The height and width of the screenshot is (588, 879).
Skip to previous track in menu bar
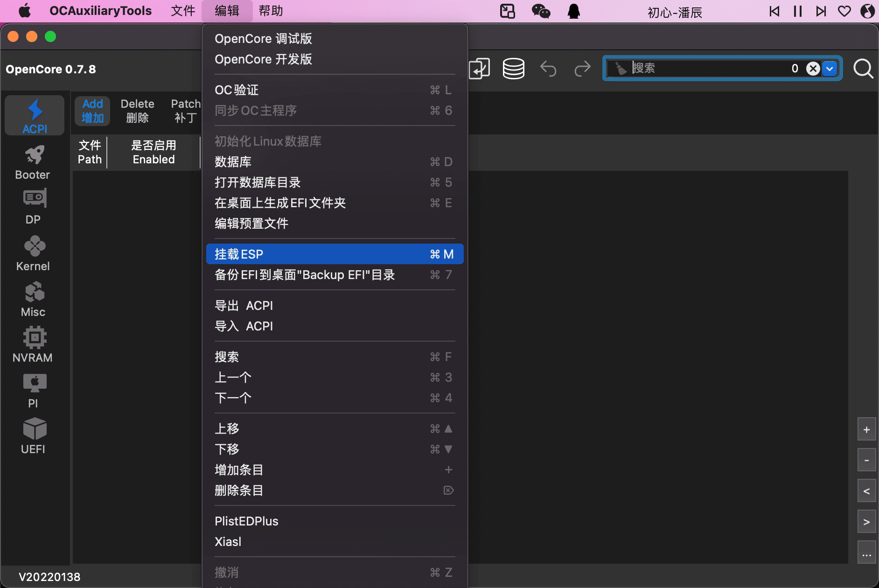(774, 11)
